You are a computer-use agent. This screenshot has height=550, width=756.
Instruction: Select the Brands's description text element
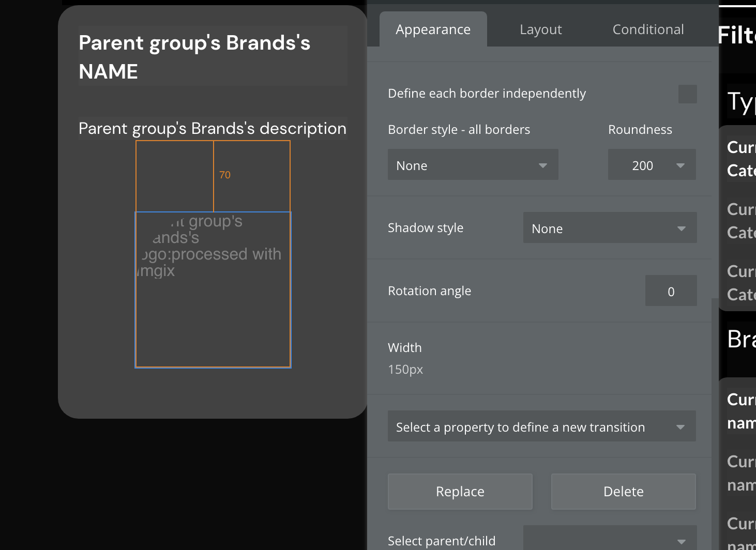point(213,128)
